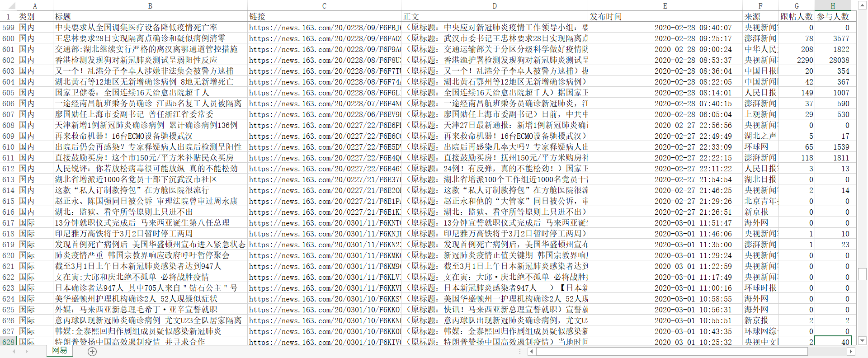Select body text cell in row 611
This screenshot has width=868, height=358.
tap(495, 158)
